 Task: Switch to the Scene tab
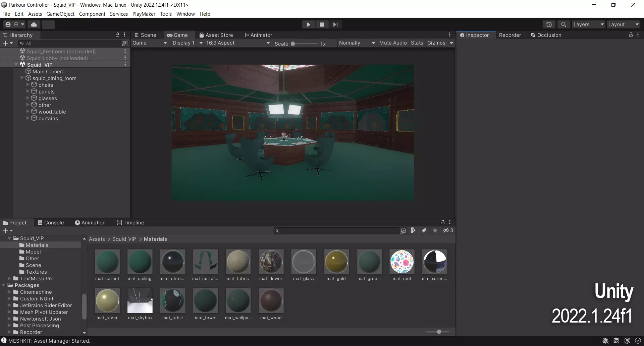click(x=145, y=35)
